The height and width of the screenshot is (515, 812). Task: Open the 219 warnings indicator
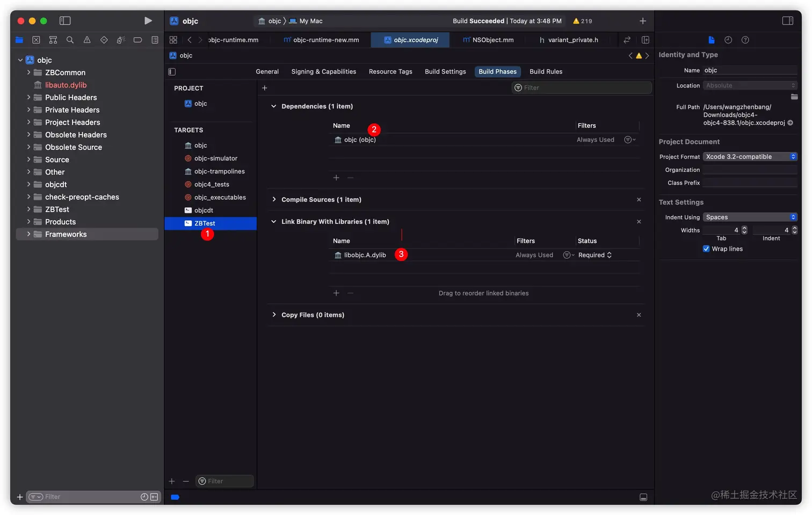583,21
